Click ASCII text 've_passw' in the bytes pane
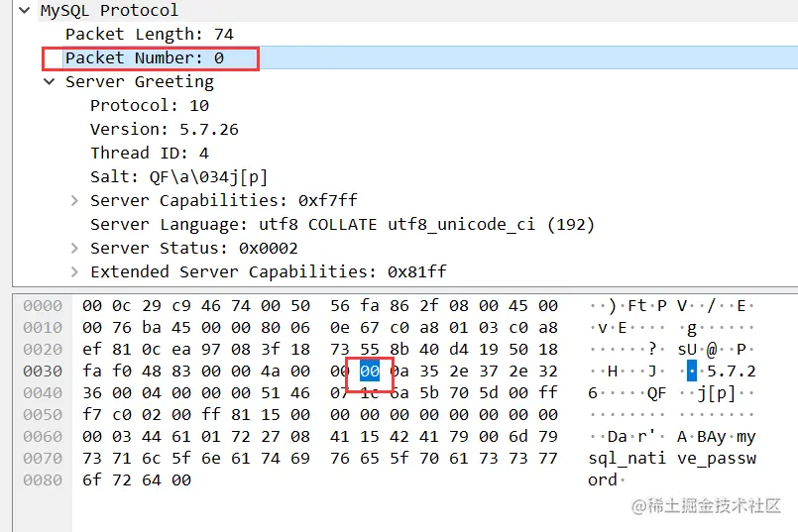Viewport: 798px width, 532px height. tap(717, 459)
